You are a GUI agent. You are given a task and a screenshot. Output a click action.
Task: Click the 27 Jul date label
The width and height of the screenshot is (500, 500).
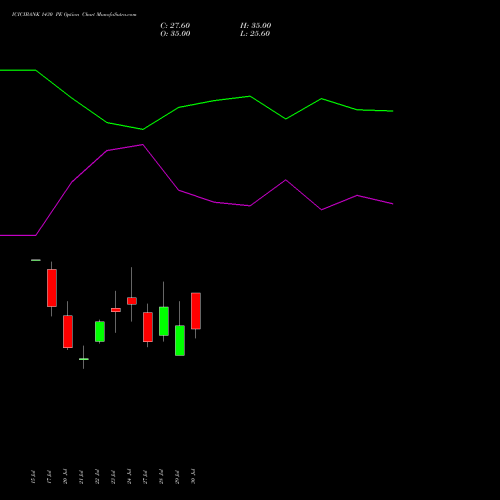[x=145, y=477]
